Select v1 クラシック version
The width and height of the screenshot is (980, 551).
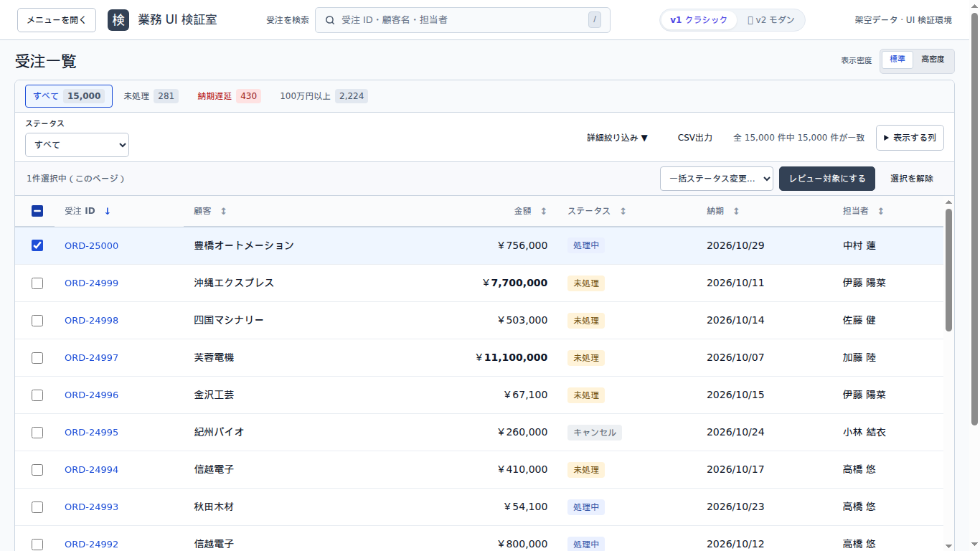[699, 20]
